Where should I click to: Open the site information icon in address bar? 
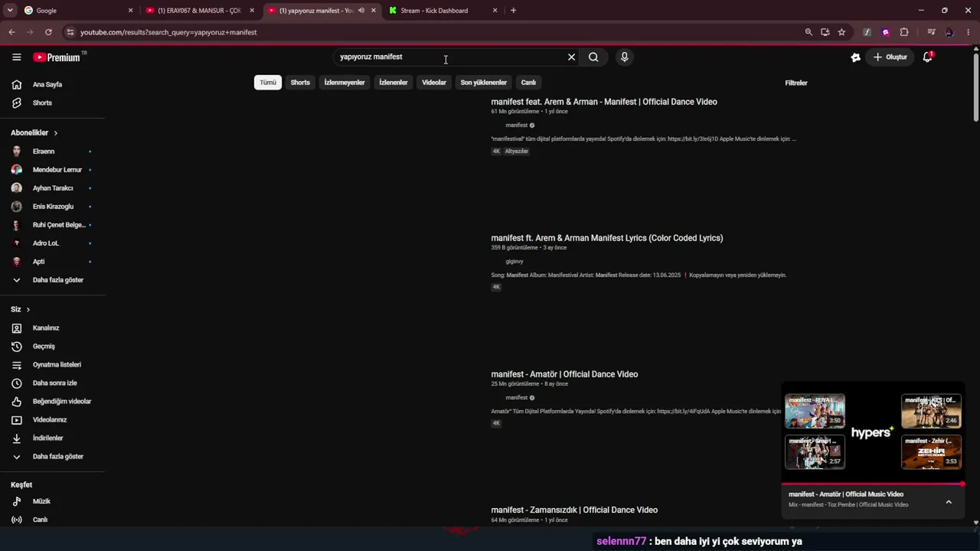point(70,32)
